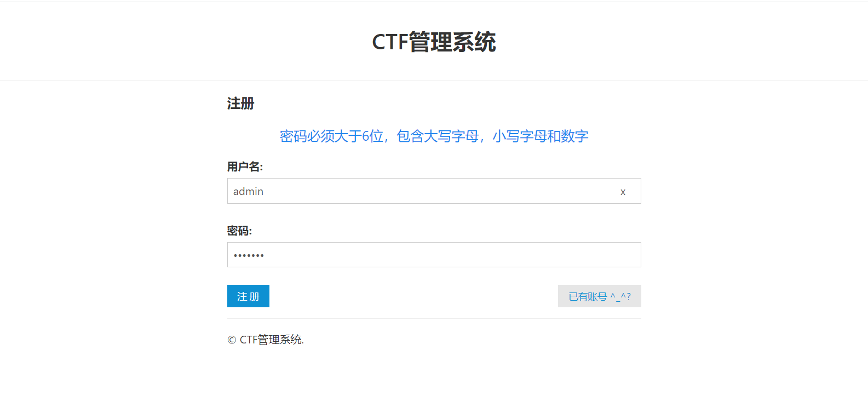Focus the 密码 password input field
The image size is (868, 419).
point(434,255)
